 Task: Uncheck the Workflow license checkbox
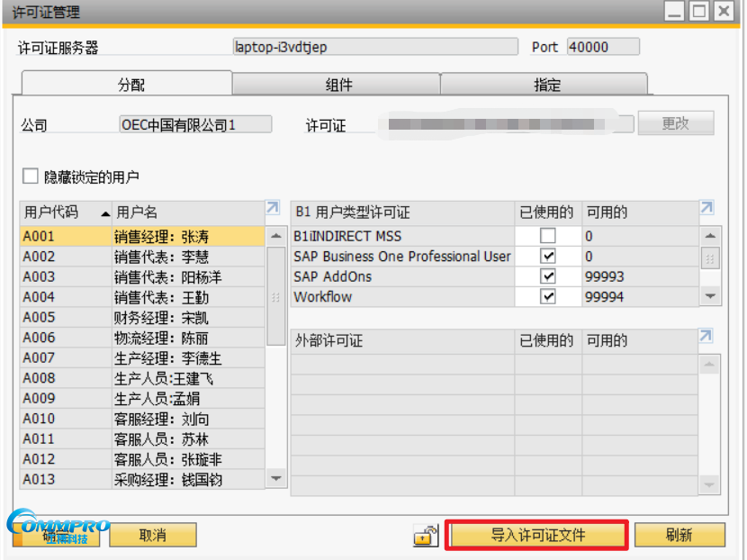pos(547,296)
